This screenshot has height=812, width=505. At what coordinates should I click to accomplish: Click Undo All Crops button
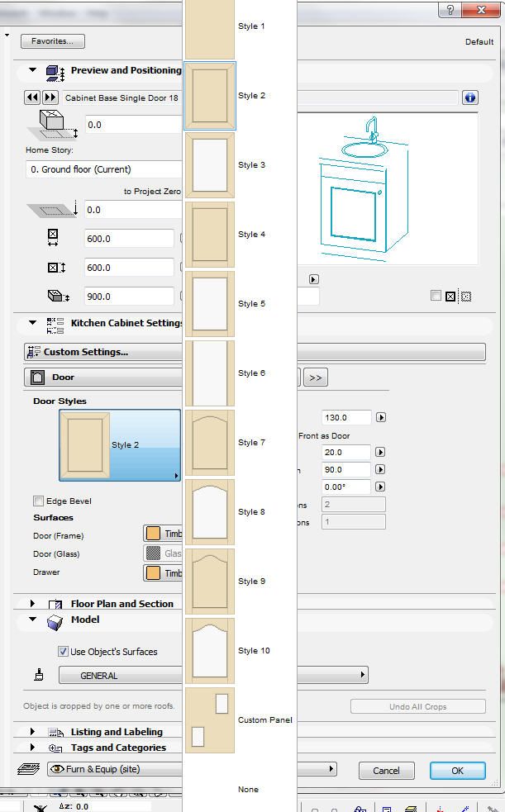pyautogui.click(x=418, y=706)
